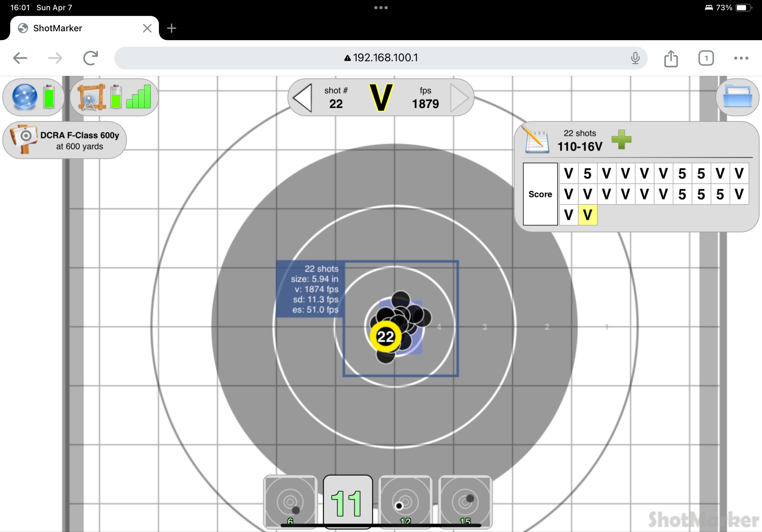The image size is (762, 532).
Task: Select the current target 11 thumbnail
Action: pyautogui.click(x=348, y=502)
